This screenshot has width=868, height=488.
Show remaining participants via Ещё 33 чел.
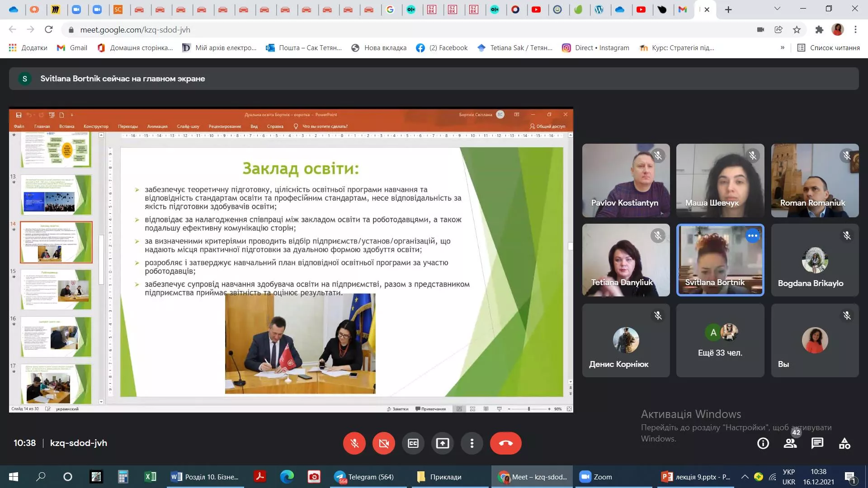pyautogui.click(x=720, y=340)
